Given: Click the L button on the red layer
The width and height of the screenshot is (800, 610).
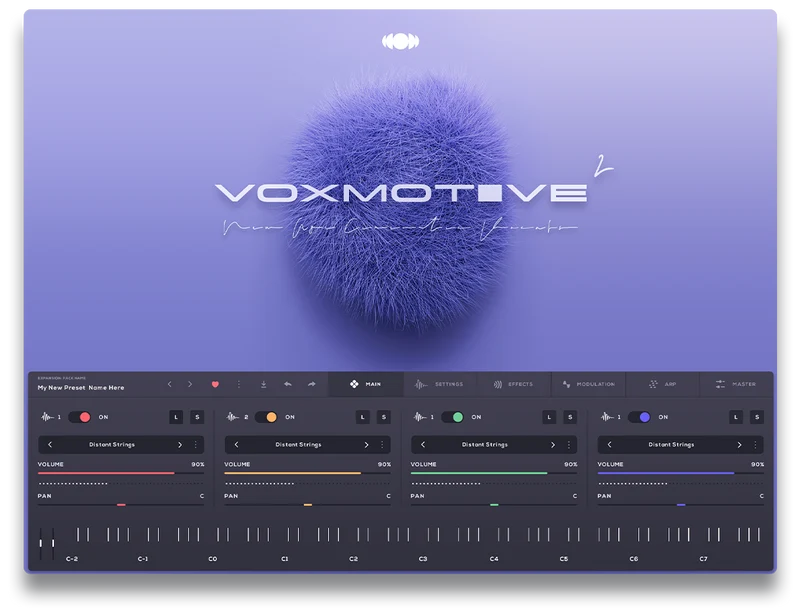Looking at the screenshot, I should pyautogui.click(x=176, y=417).
